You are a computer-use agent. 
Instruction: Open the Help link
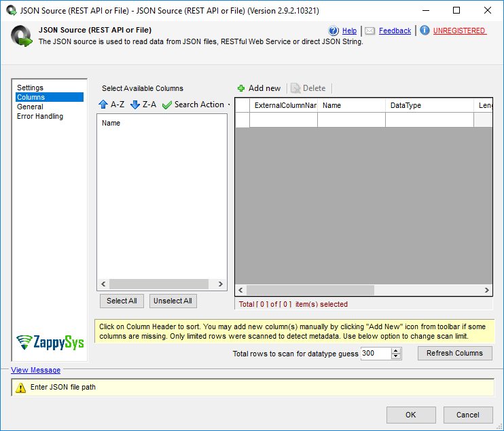349,31
